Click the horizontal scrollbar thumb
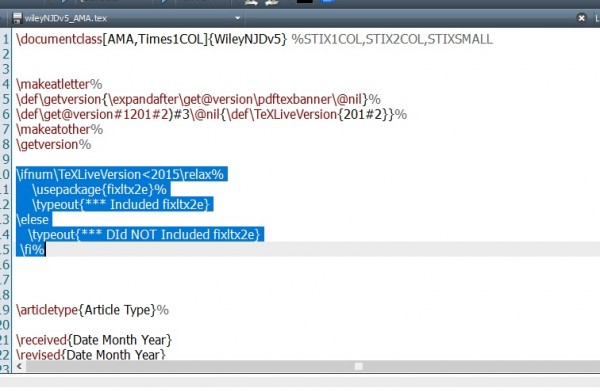 [359, 366]
